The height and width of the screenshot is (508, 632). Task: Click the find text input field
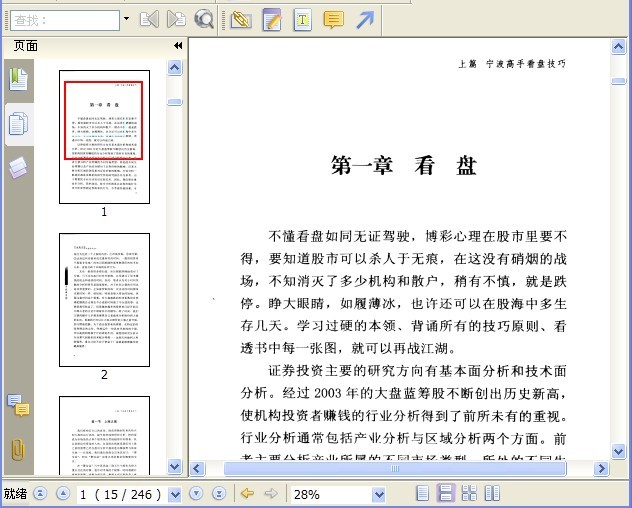65,20
